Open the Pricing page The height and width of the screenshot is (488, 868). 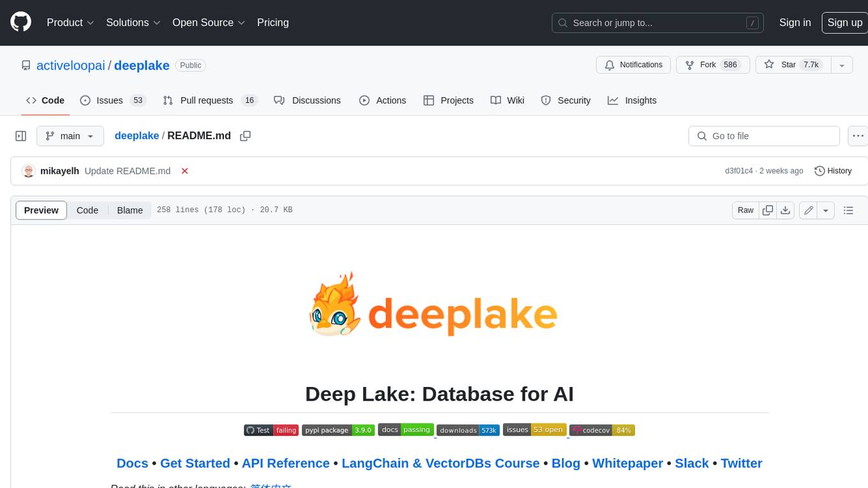pyautogui.click(x=273, y=22)
